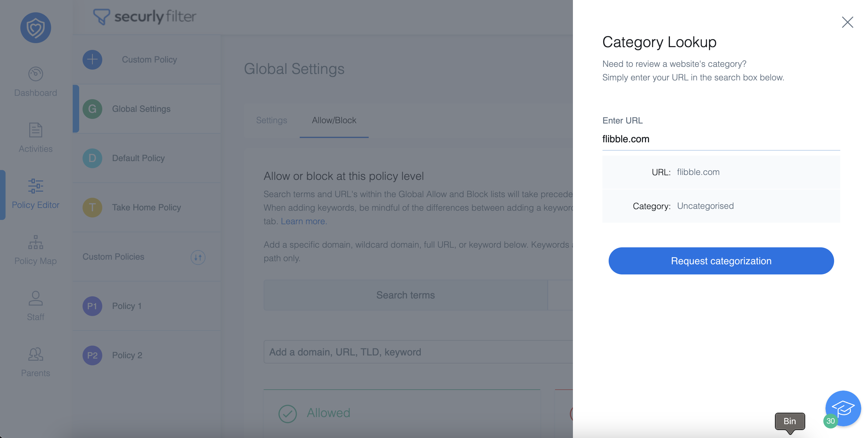Click the Custom Policies section header
The image size is (868, 438).
pos(113,257)
